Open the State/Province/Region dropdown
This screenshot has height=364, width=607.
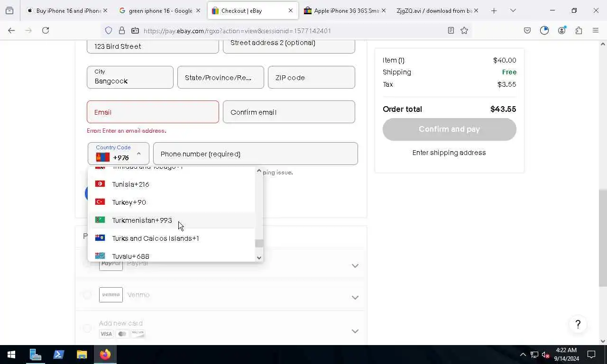[221, 77]
